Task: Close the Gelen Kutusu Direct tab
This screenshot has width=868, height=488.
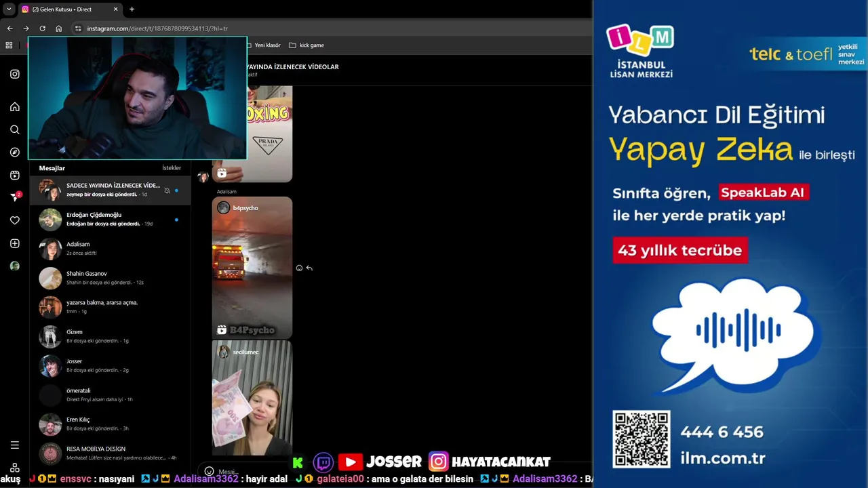Action: click(x=115, y=9)
